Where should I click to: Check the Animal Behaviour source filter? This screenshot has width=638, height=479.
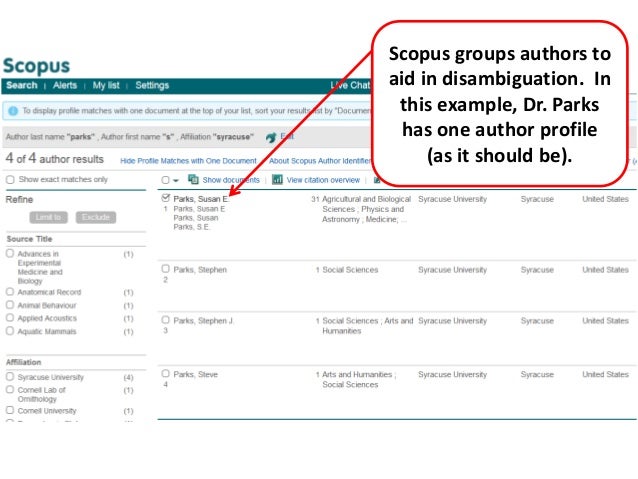10,305
